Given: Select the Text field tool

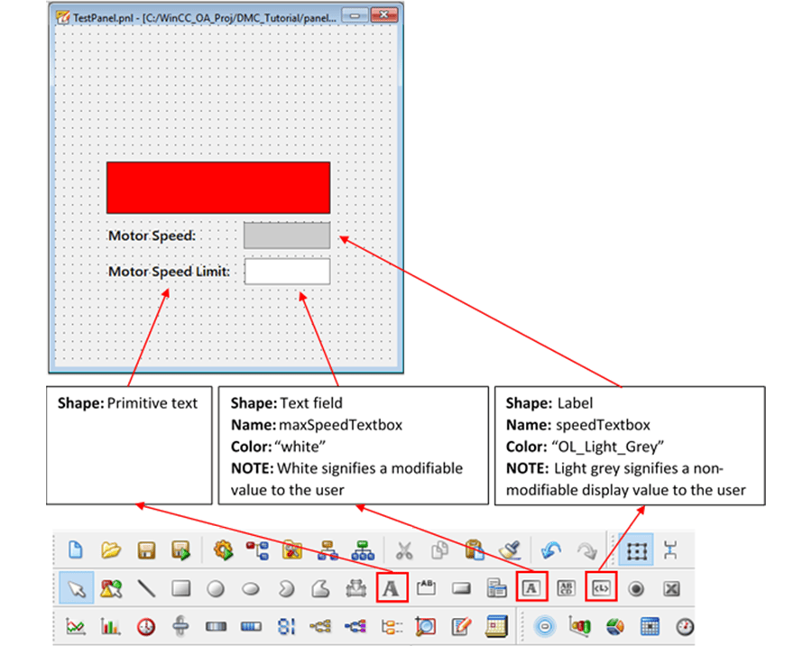Looking at the screenshot, I should (531, 588).
